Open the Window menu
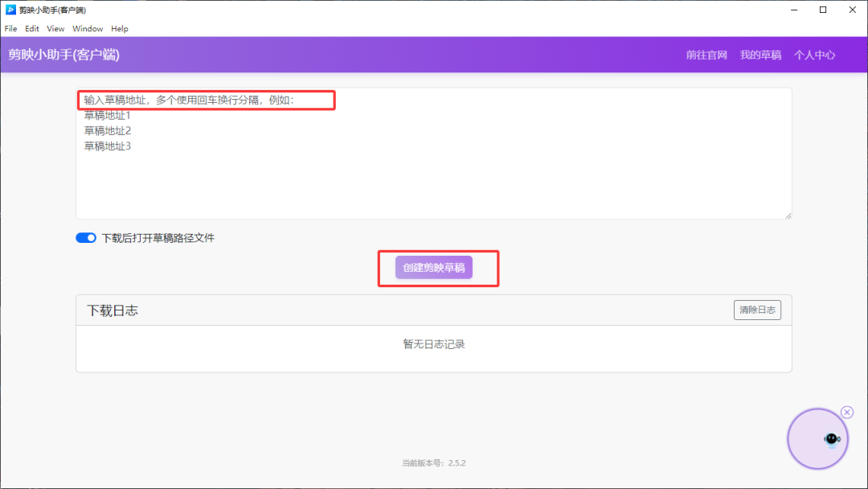Screen dimensions: 868x489 pyautogui.click(x=88, y=29)
